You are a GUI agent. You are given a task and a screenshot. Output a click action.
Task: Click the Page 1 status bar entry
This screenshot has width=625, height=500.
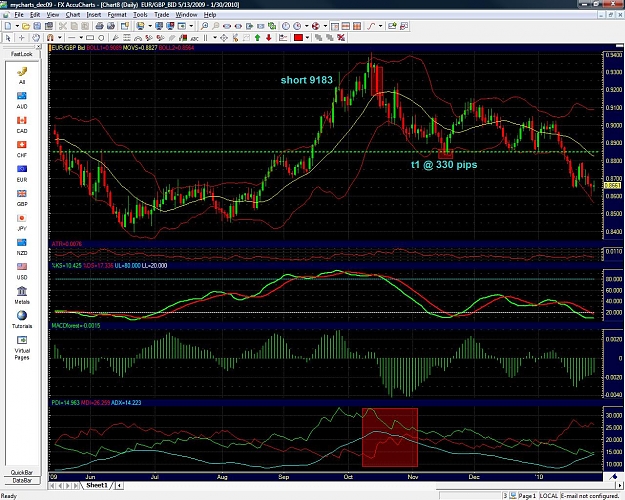tap(527, 496)
